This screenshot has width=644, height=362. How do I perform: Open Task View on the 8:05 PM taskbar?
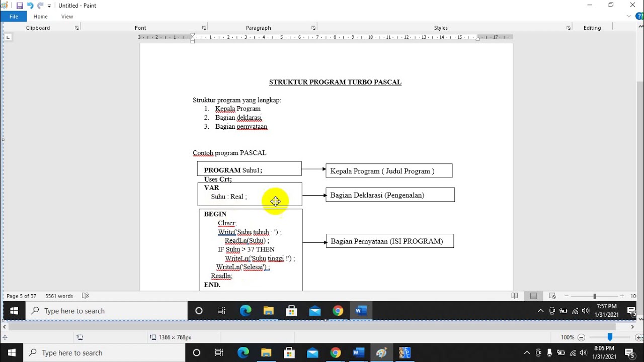219,352
